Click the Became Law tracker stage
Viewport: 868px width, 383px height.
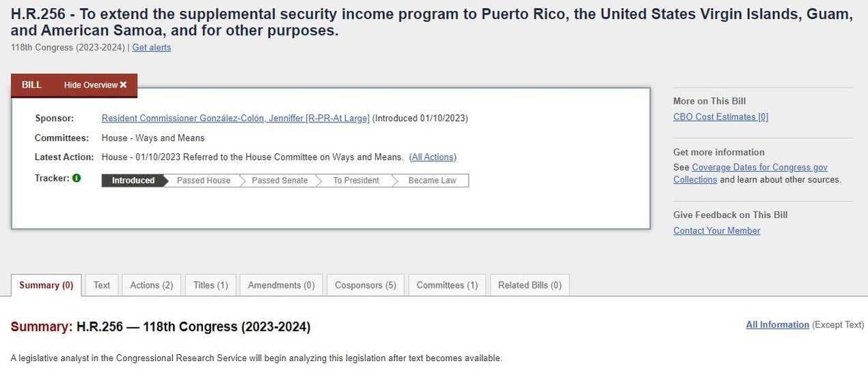point(432,181)
